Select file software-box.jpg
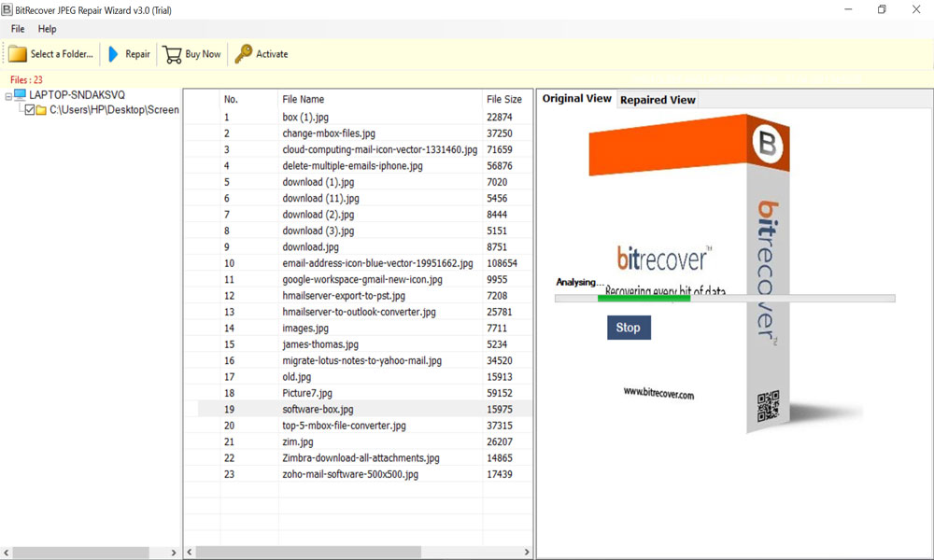934x560 pixels. coord(318,410)
